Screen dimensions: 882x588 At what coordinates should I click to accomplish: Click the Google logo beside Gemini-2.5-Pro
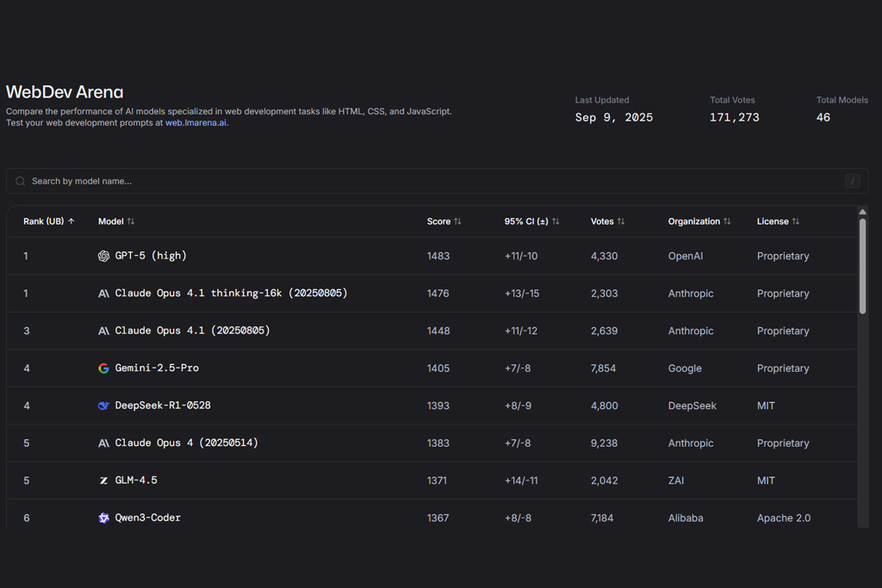pyautogui.click(x=103, y=368)
